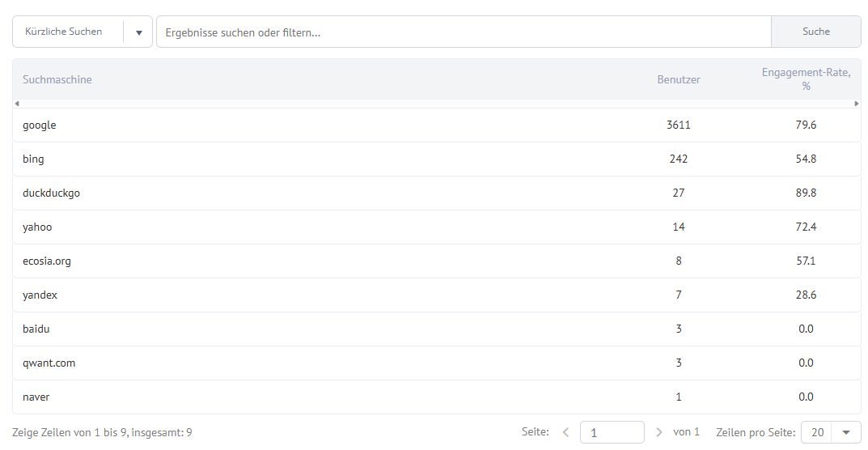The width and height of the screenshot is (868, 450).
Task: Select the yandex row name
Action: (40, 295)
